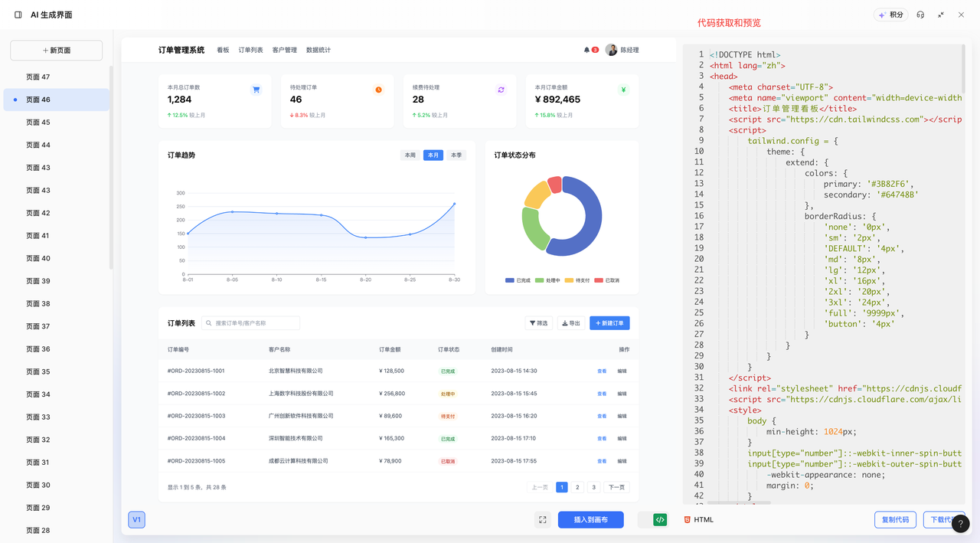This screenshot has width=980, height=543.
Task: Open the 看板 nav item
Action: pyautogui.click(x=223, y=50)
